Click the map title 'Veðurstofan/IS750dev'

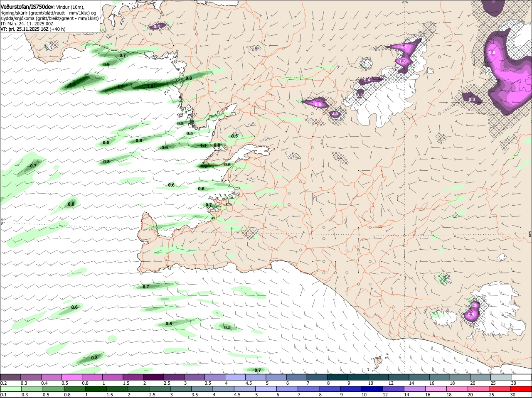click(x=27, y=7)
